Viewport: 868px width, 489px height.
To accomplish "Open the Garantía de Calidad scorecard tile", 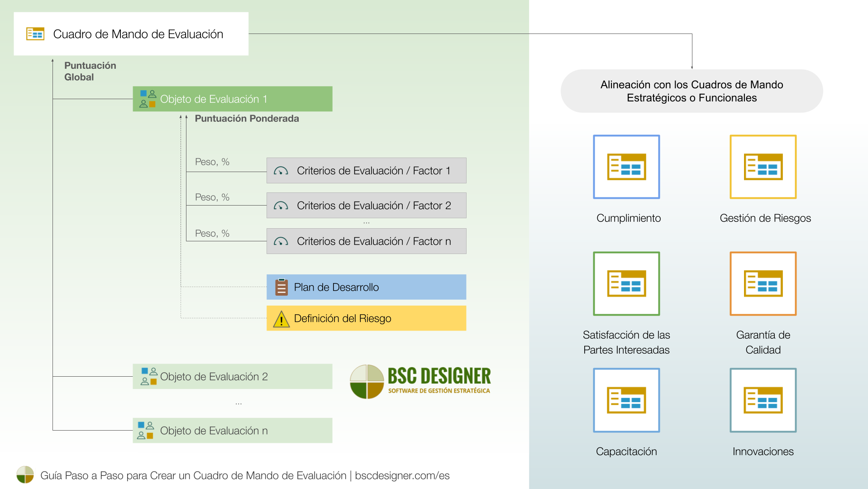I will point(763,283).
